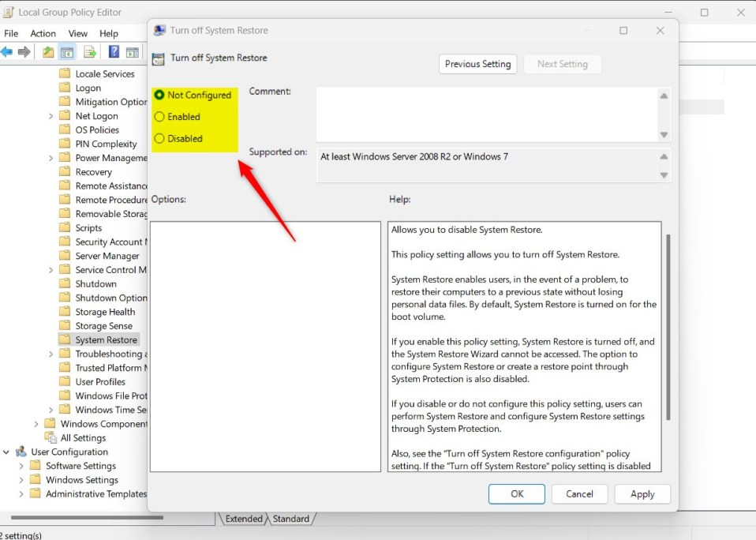Click the Server Manager folder icon
Screen dimensions: 756x540
click(x=65, y=255)
